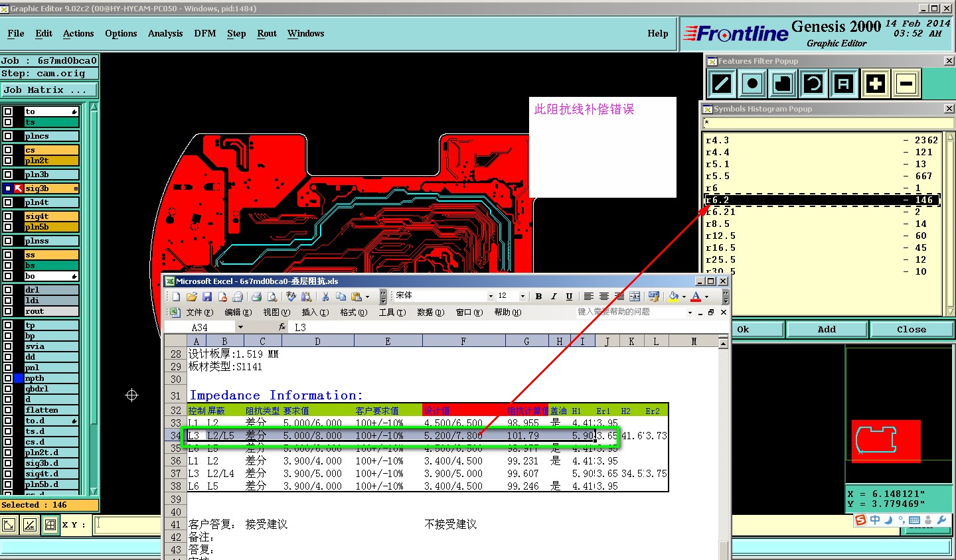Toggle the negative polarity filter icon
This screenshot has width=956, height=560.
click(x=906, y=84)
